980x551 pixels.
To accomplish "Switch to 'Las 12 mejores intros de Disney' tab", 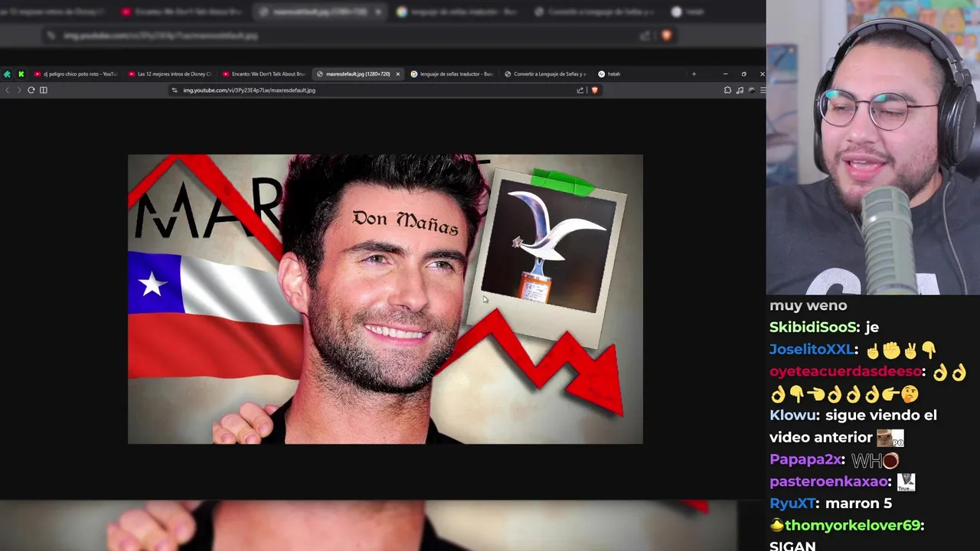I will 169,74.
